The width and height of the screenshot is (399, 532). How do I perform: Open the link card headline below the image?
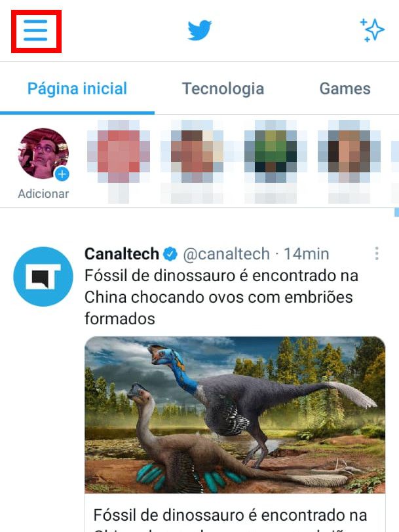[230, 516]
